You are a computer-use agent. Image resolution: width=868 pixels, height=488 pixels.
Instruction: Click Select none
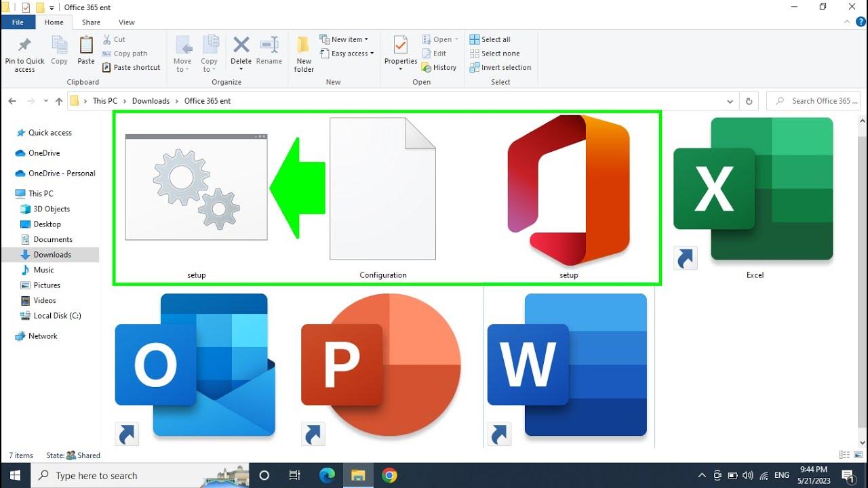(495, 54)
